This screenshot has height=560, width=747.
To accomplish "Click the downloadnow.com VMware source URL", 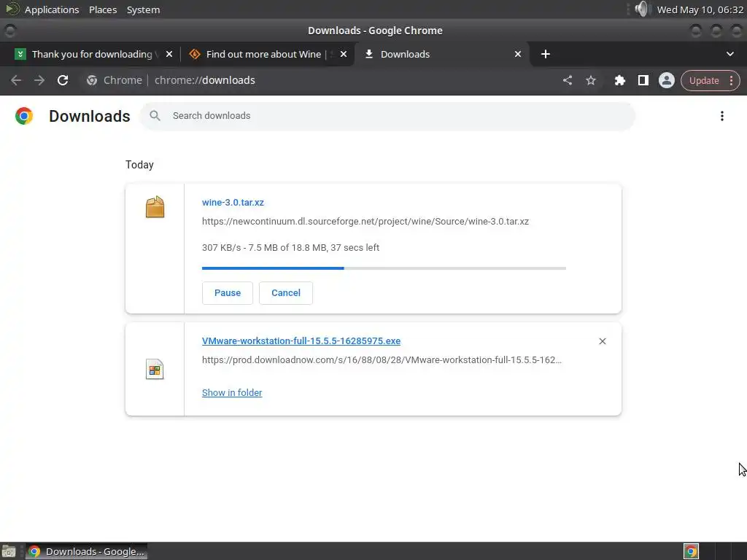I will coord(382,360).
